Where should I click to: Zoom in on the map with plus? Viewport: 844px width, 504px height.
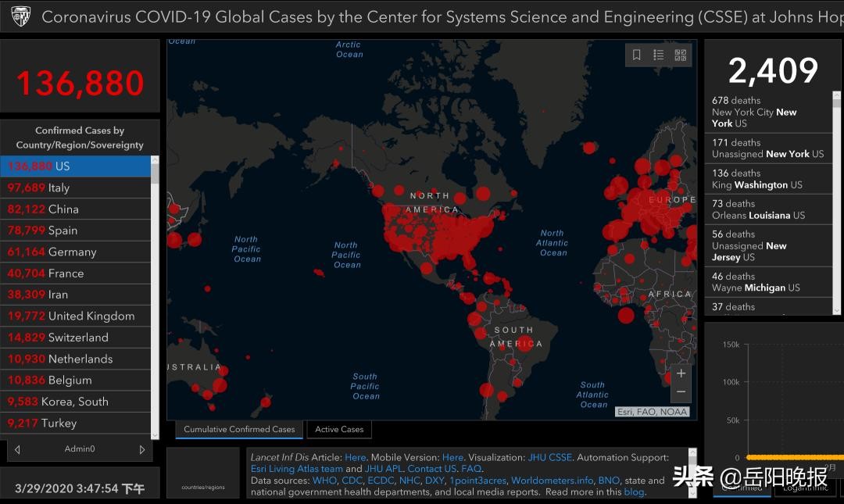point(681,374)
